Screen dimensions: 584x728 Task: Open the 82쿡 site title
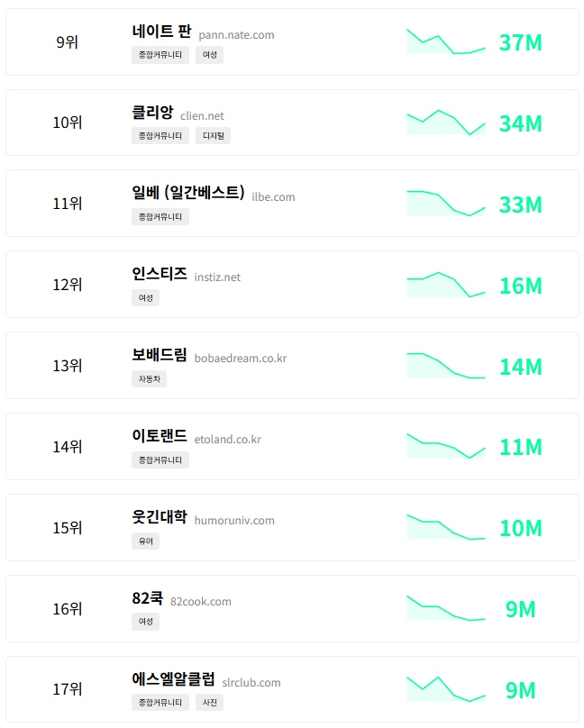(x=147, y=598)
